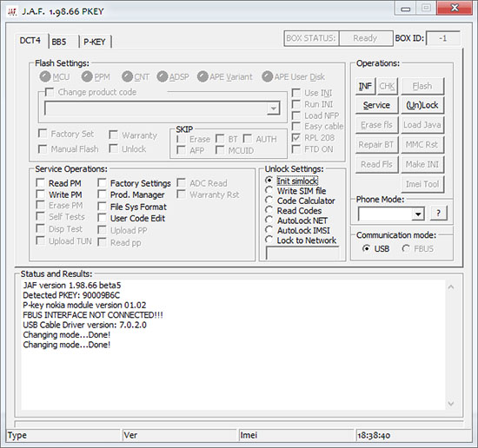Select USB communication mode
478x448 pixels.
[x=367, y=248]
